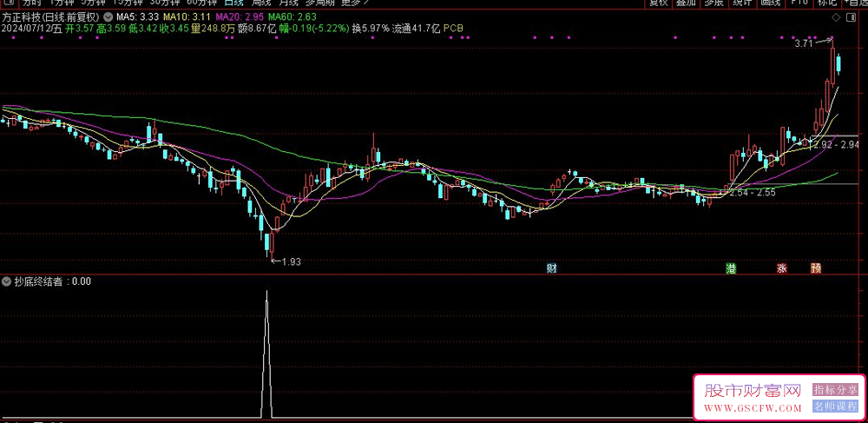This screenshot has width=868, height=423.
Task: Click the 1.93 low price label
Action: pos(291,262)
